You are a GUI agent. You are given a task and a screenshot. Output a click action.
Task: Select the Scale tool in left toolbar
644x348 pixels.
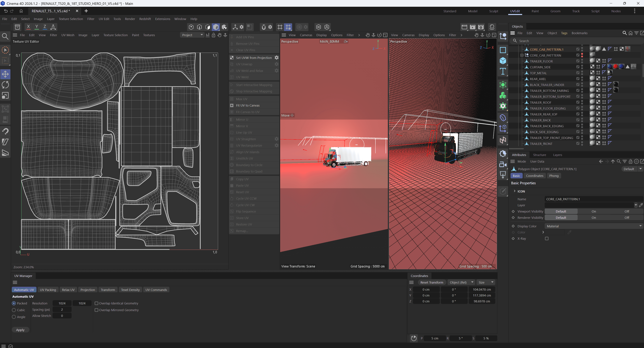(5, 96)
